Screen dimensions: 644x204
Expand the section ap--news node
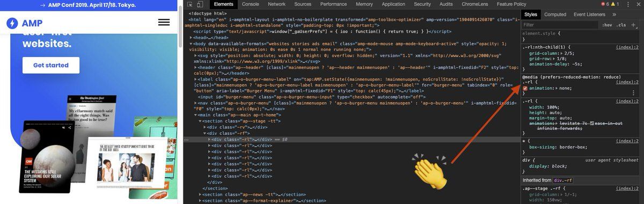point(200,194)
